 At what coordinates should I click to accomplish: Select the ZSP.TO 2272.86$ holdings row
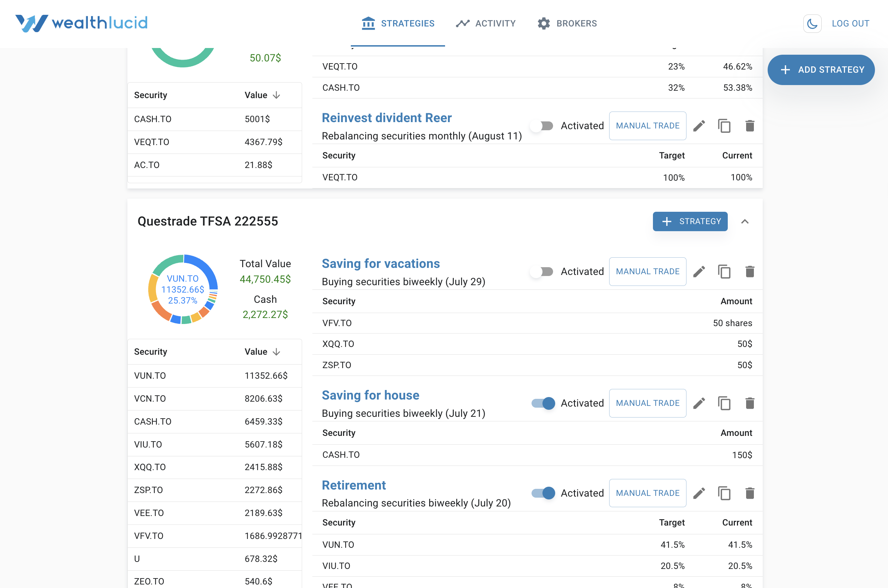(215, 490)
